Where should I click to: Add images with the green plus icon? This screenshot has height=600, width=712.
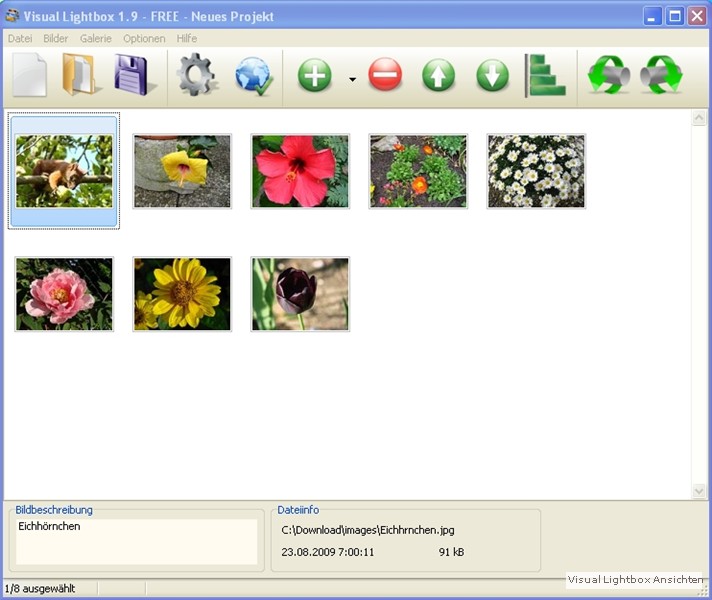(x=315, y=76)
